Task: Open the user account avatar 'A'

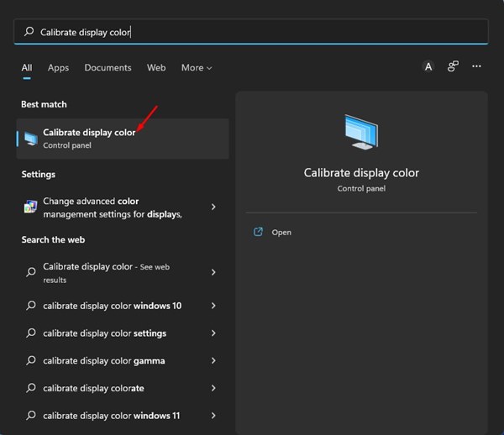Action: pos(428,66)
